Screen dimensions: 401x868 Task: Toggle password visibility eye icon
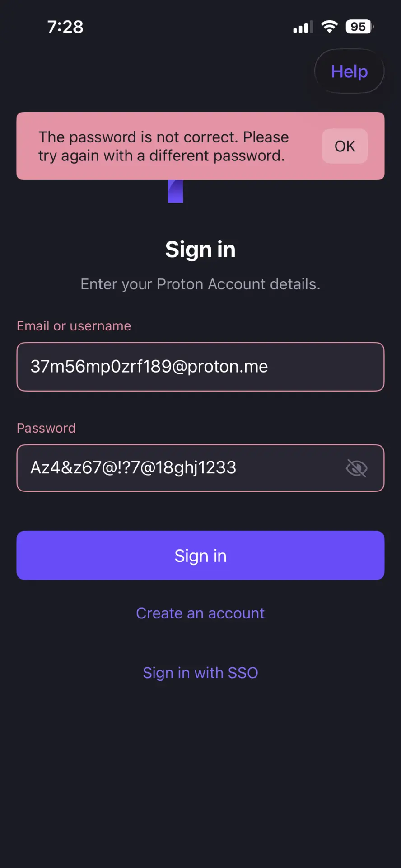356,468
